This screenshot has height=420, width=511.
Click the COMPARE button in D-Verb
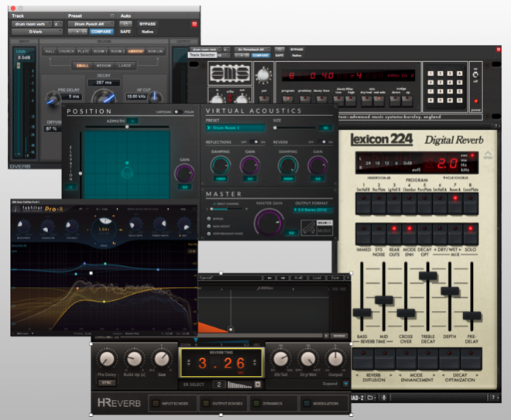click(x=101, y=32)
